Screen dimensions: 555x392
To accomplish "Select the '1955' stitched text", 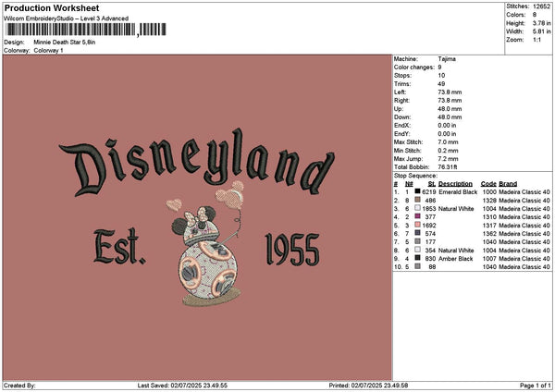I will tap(292, 250).
